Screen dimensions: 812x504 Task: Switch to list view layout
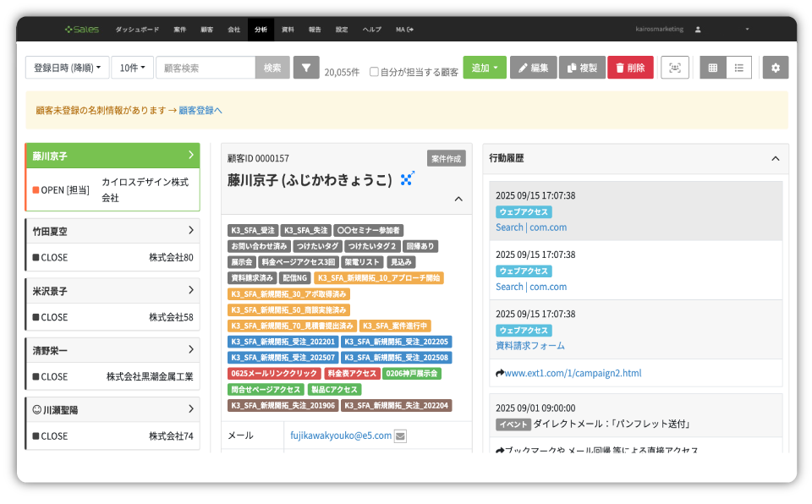[x=738, y=68]
